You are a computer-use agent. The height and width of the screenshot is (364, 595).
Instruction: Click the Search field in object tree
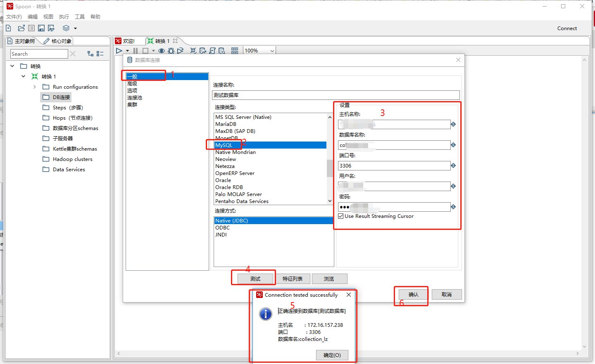pos(39,54)
